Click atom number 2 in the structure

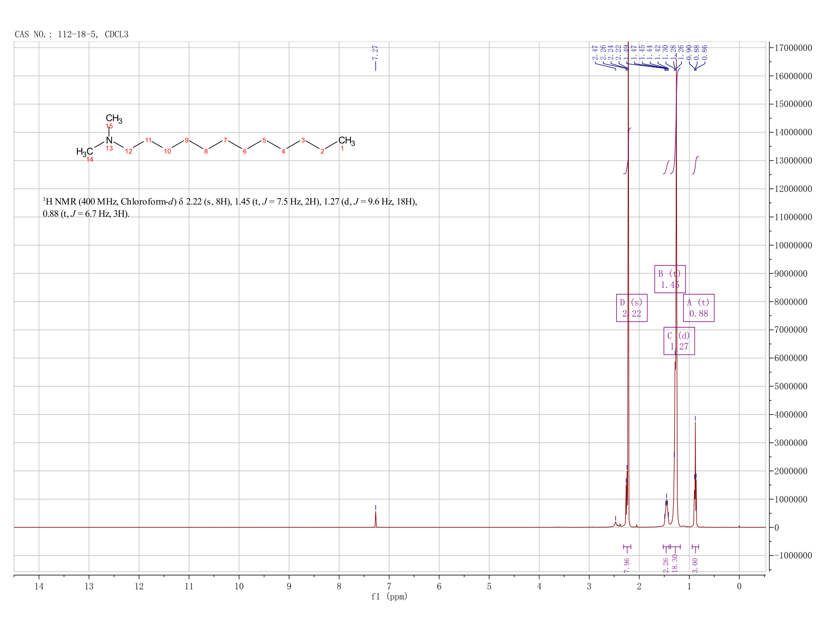click(x=322, y=152)
